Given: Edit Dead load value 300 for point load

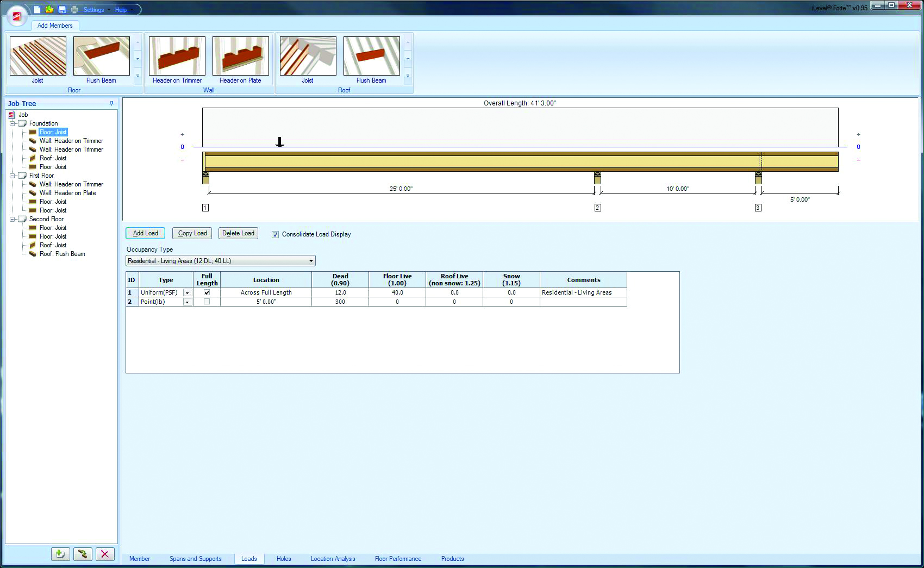Looking at the screenshot, I should (340, 302).
